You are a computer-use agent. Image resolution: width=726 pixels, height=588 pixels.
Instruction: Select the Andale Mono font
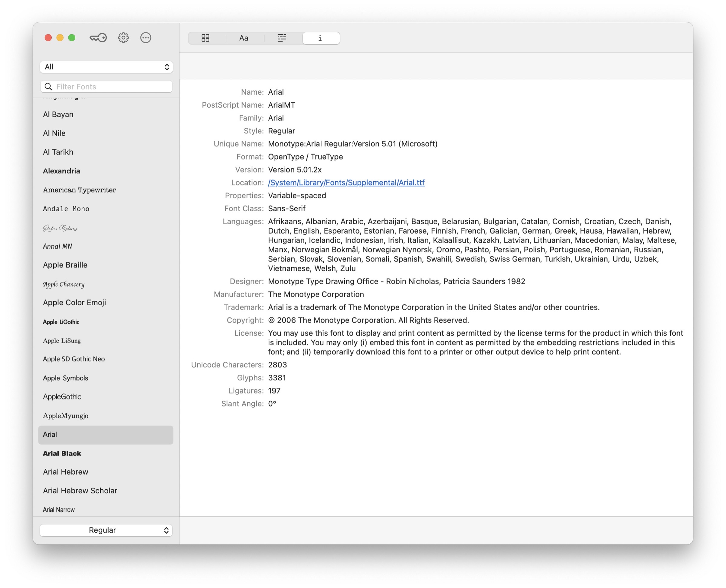click(x=66, y=209)
